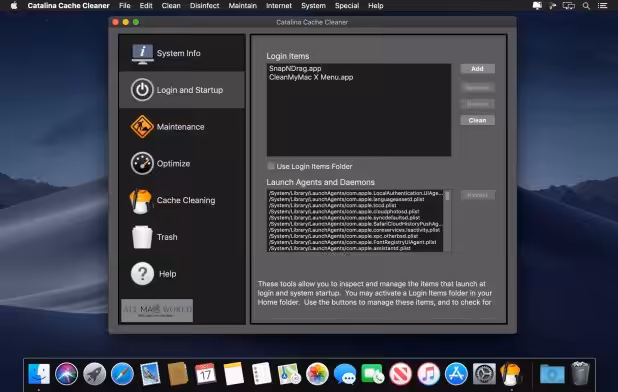
Task: Click the Add login item button
Action: tap(477, 69)
